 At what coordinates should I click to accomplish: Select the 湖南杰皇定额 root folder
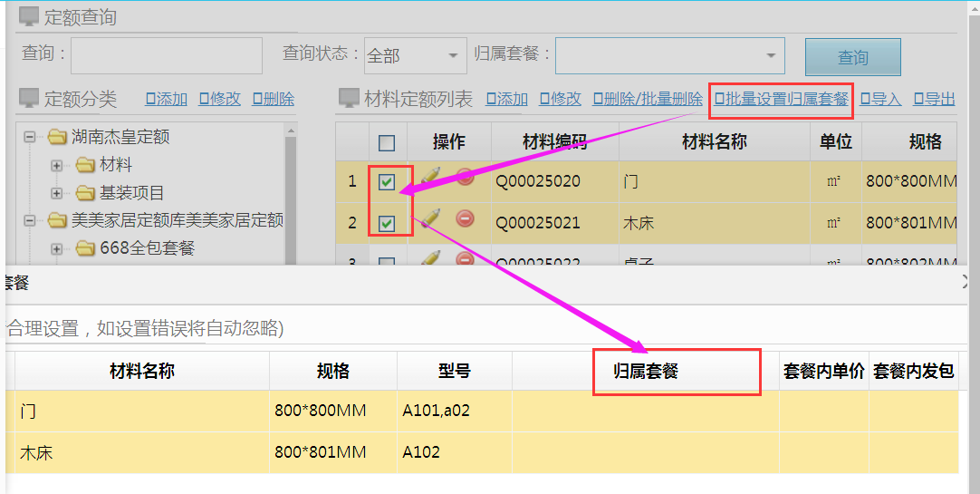[x=120, y=138]
